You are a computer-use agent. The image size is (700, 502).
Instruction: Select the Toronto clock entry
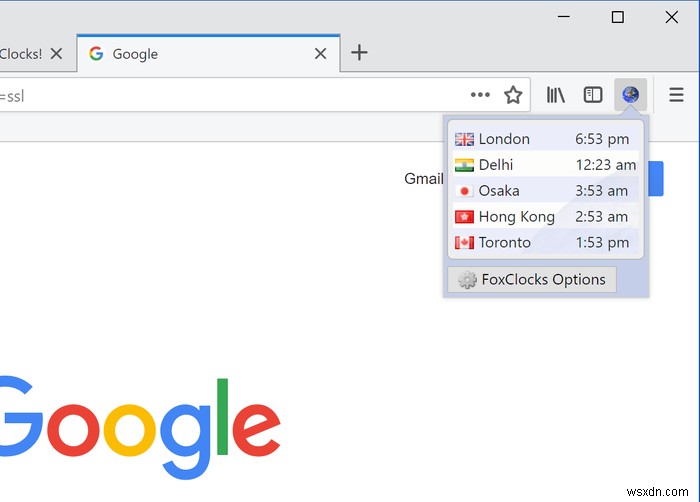point(546,243)
